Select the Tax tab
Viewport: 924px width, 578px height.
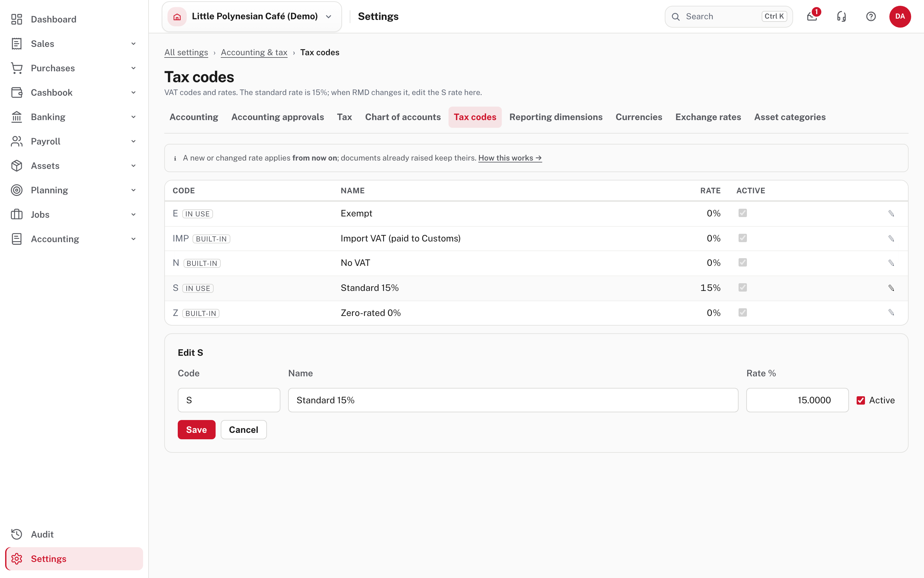pos(344,117)
